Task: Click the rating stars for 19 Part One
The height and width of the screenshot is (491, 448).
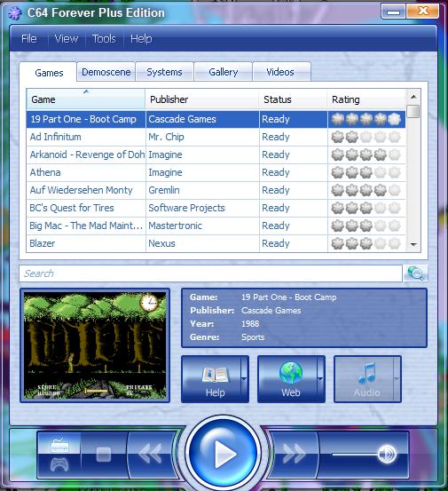Action: click(x=365, y=119)
